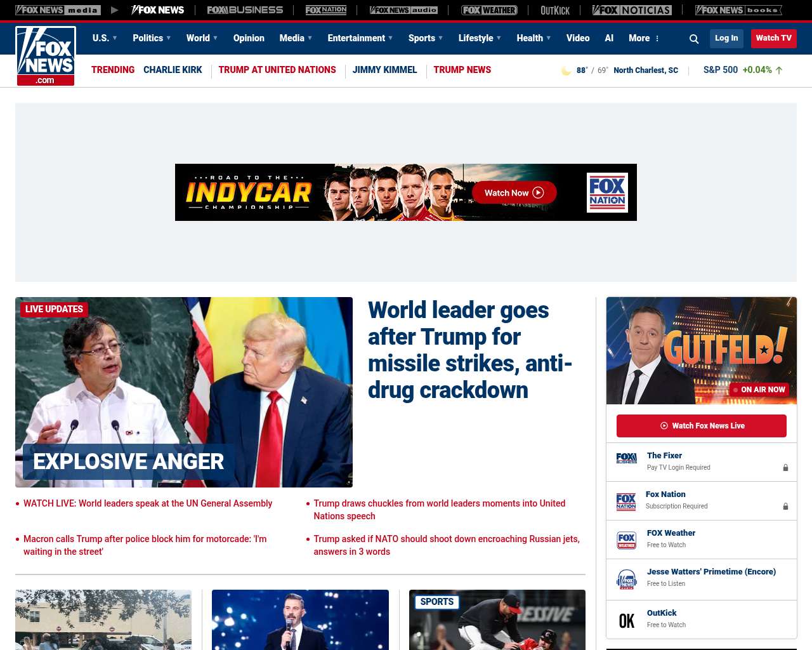Open the OutKick free to watch stream
This screenshot has height=650, width=812.
702,619
